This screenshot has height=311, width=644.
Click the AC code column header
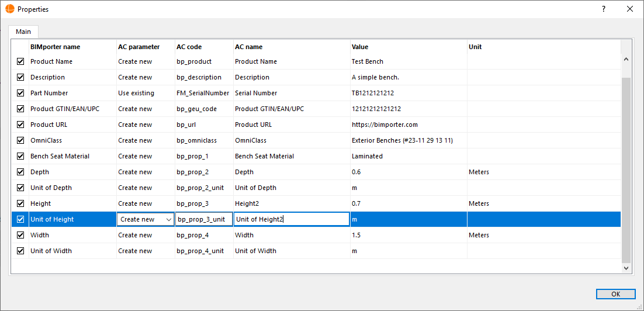(x=204, y=47)
